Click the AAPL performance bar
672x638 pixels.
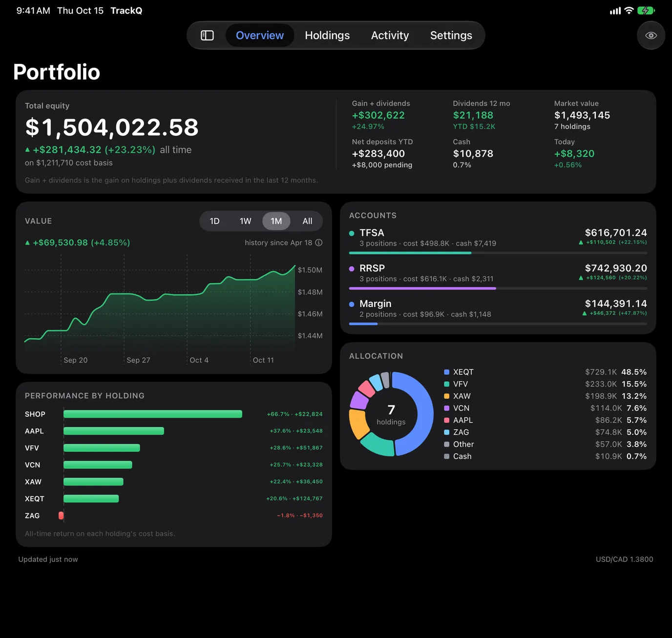(x=114, y=431)
